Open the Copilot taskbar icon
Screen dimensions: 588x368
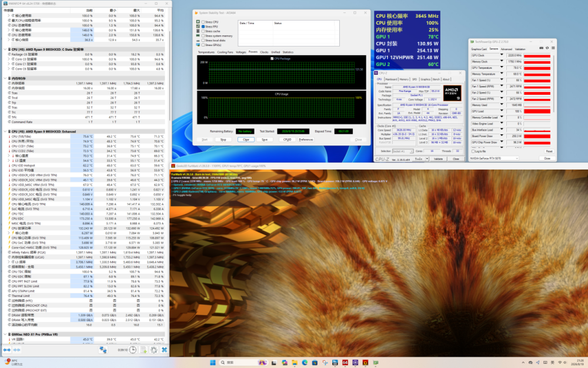(284, 362)
